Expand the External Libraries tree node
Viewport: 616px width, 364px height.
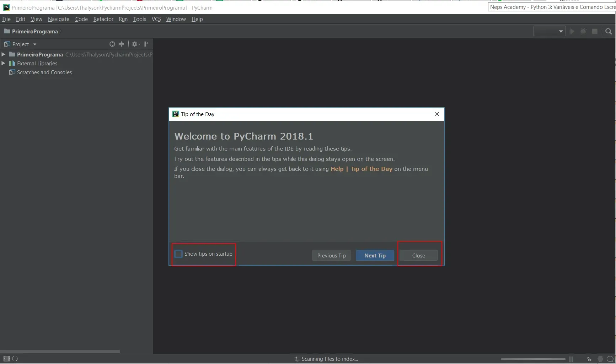(x=3, y=63)
